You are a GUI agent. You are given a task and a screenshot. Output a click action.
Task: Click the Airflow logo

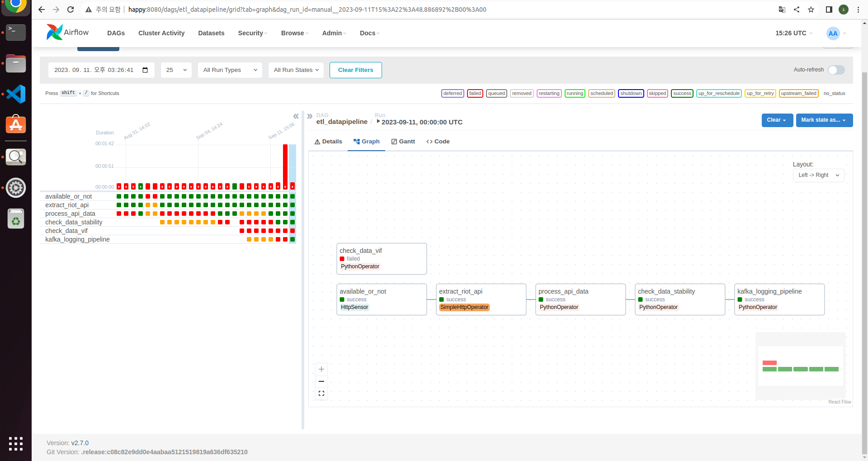coord(54,32)
